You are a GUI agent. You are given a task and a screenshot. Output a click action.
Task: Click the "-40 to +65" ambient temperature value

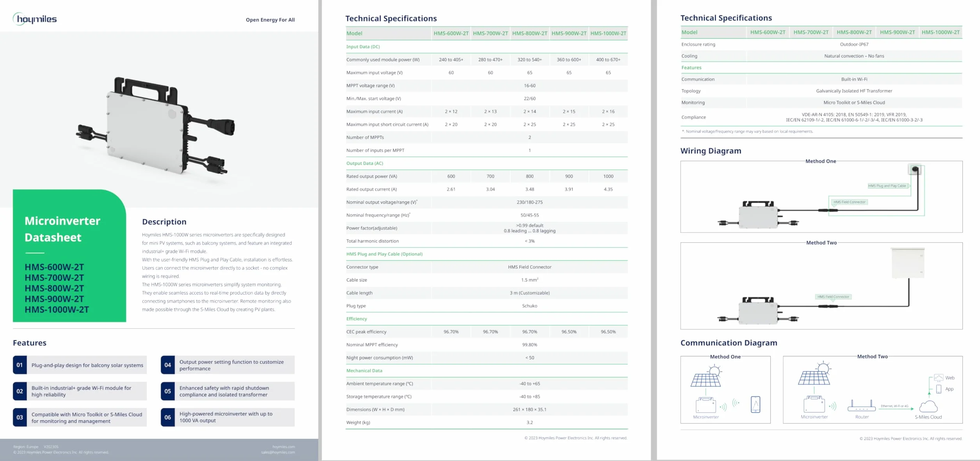(529, 383)
